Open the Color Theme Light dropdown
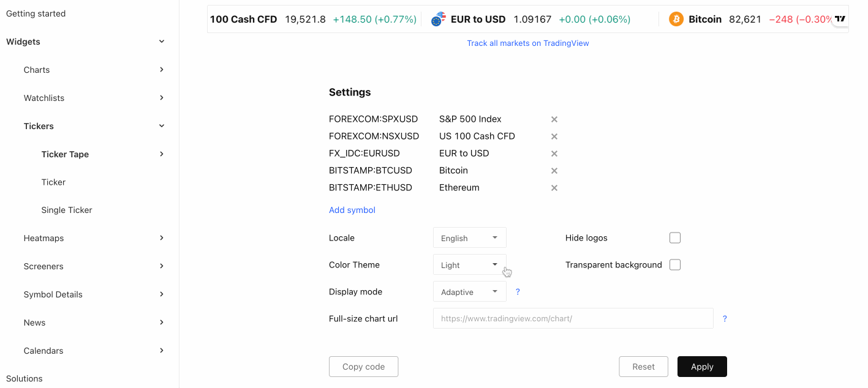868x388 pixels. (x=470, y=265)
